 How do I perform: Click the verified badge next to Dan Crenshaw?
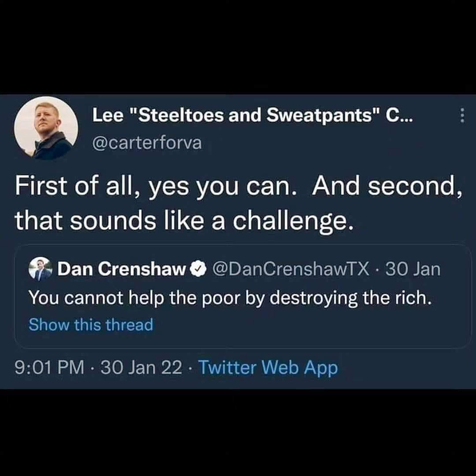pyautogui.click(x=198, y=269)
